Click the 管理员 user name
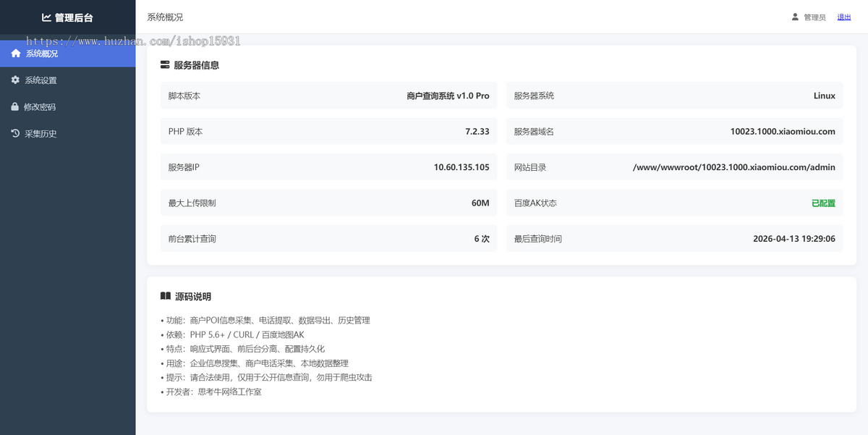The width and height of the screenshot is (868, 435). point(814,17)
